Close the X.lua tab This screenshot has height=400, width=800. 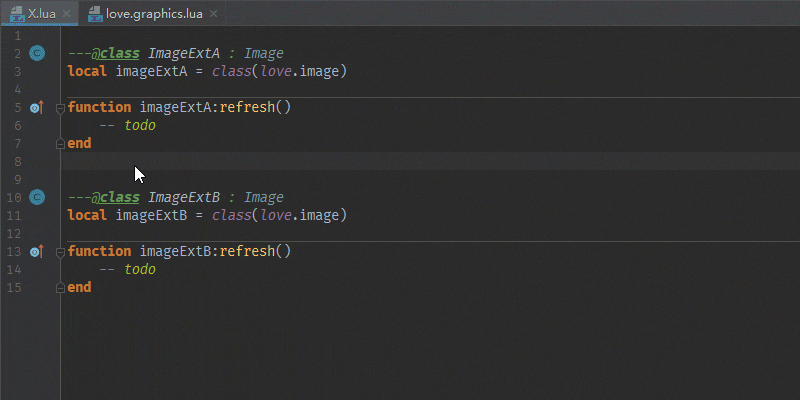tap(66, 14)
